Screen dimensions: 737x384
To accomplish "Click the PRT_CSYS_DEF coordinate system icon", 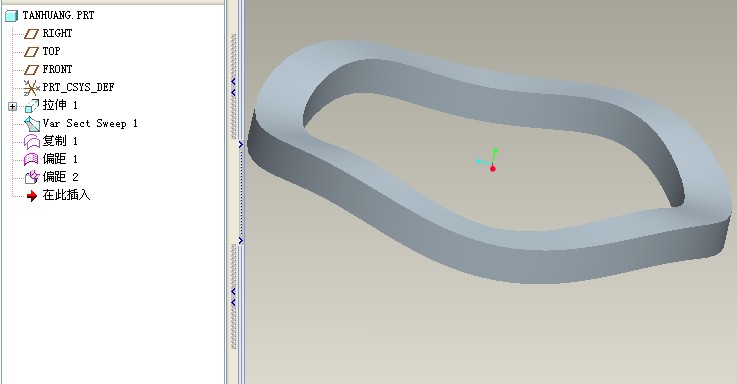I will point(31,87).
